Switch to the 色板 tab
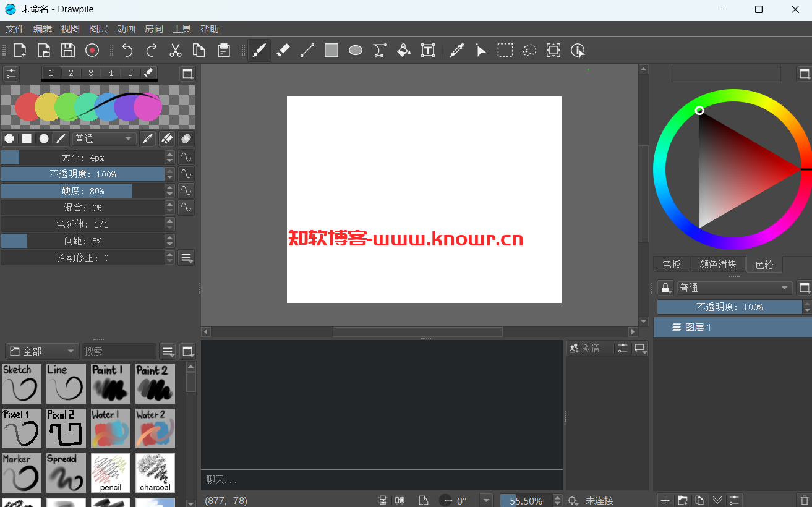 point(672,264)
